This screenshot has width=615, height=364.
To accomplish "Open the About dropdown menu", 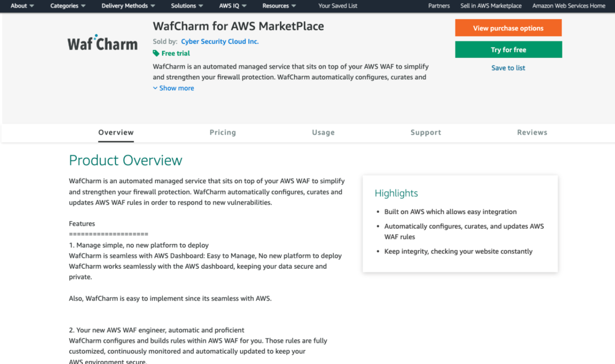I will pos(23,6).
